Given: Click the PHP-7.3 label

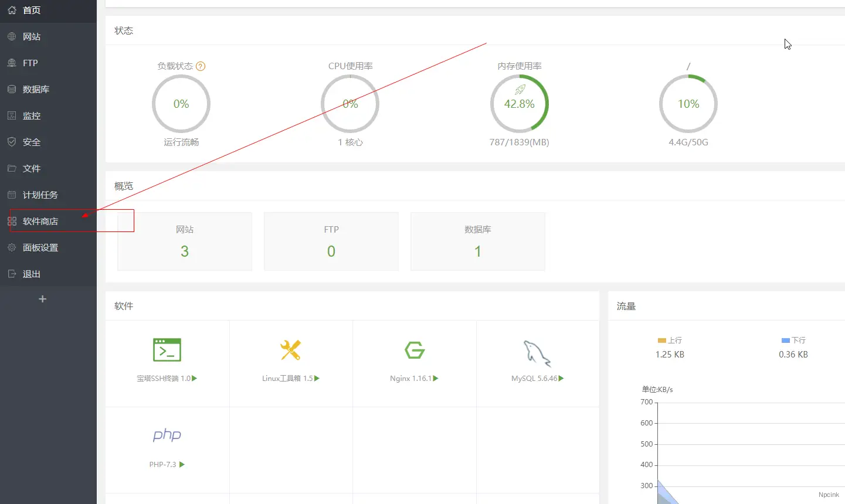Looking at the screenshot, I should click(162, 464).
